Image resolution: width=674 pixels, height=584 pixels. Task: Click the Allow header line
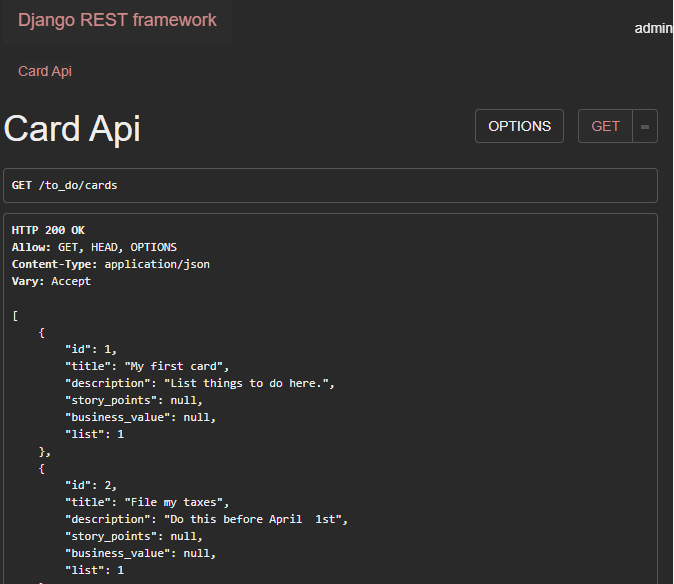[x=94, y=248]
